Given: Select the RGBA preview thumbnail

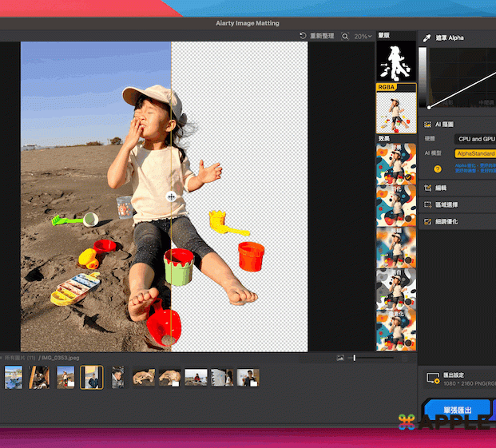Looking at the screenshot, I should [396, 112].
